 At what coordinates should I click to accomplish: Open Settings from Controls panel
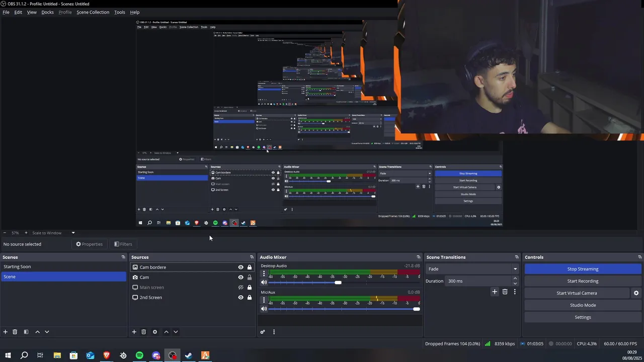click(583, 317)
